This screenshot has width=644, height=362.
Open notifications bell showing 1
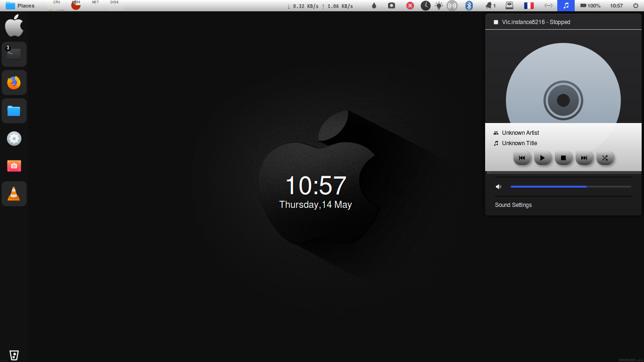coord(491,6)
